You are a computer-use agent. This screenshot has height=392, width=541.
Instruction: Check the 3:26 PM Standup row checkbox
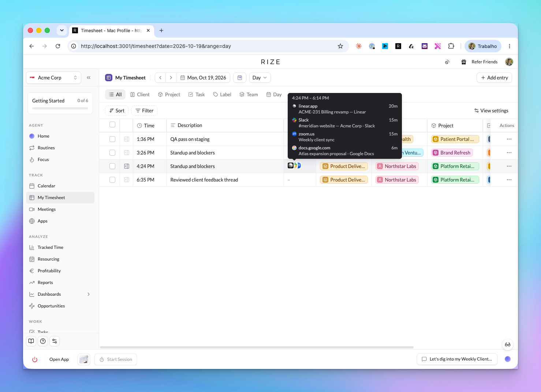pyautogui.click(x=112, y=153)
